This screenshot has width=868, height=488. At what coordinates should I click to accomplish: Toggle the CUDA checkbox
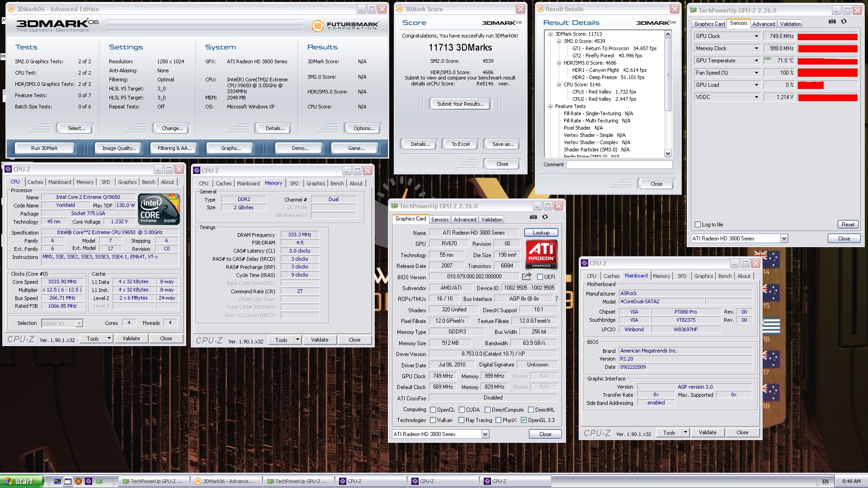[x=462, y=410]
